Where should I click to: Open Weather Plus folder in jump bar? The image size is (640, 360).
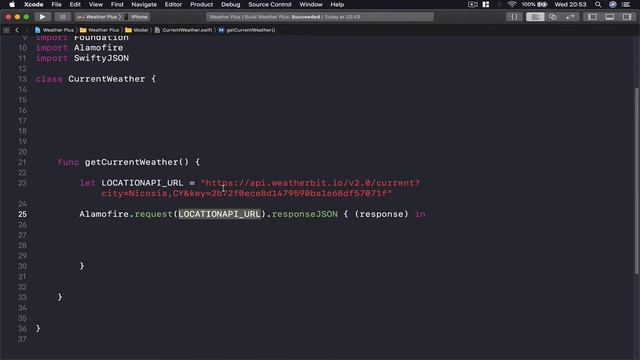point(100,30)
